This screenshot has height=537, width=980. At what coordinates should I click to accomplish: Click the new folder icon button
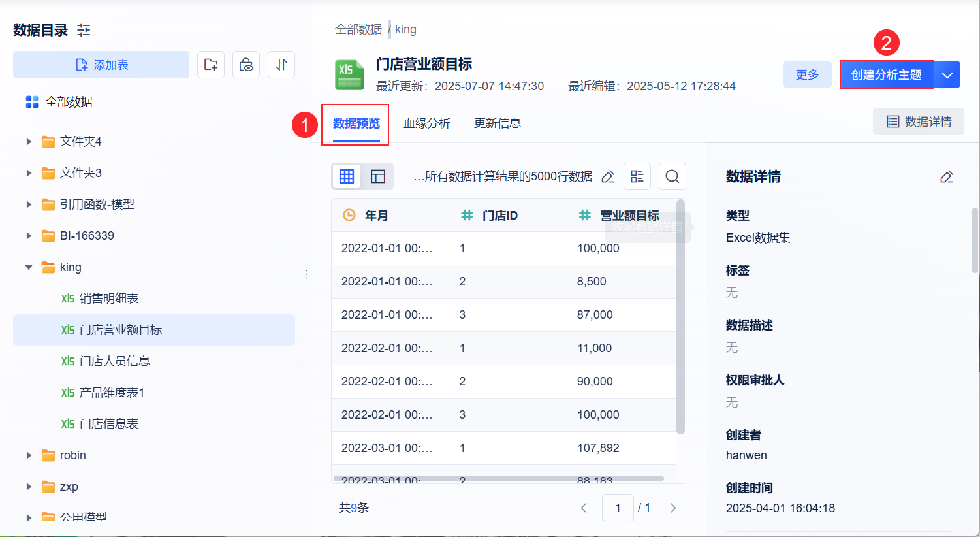[211, 65]
